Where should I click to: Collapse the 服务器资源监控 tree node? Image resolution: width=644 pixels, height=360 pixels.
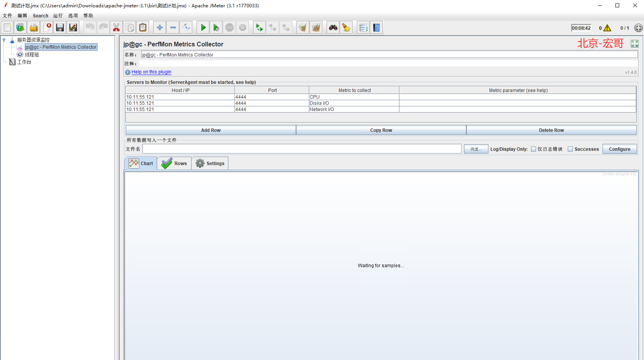pos(4,40)
